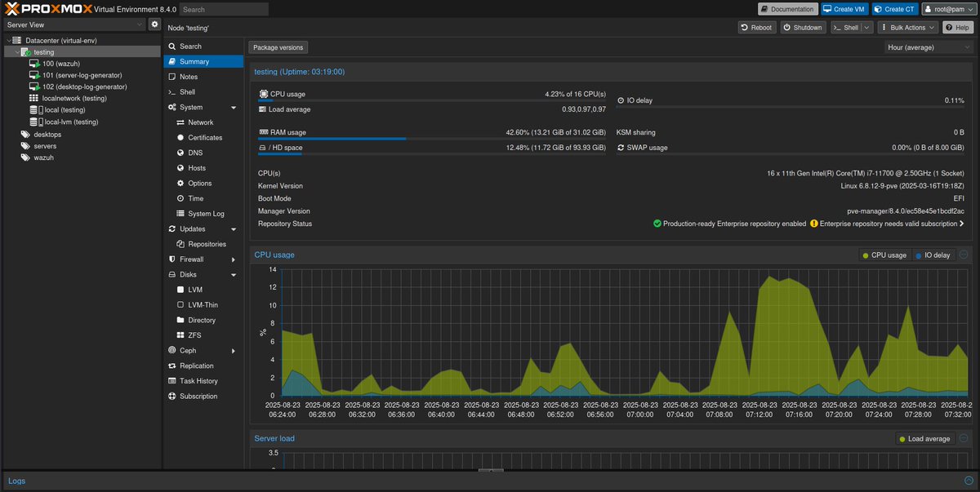The width and height of the screenshot is (980, 492).
Task: Click the tag icon for wazuh tag
Action: pyautogui.click(x=26, y=157)
